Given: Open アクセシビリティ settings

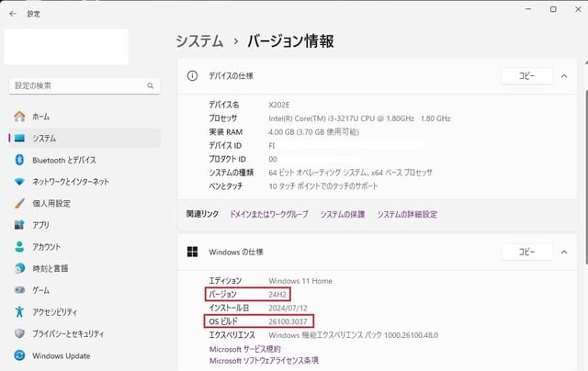Looking at the screenshot, I should pos(55,312).
